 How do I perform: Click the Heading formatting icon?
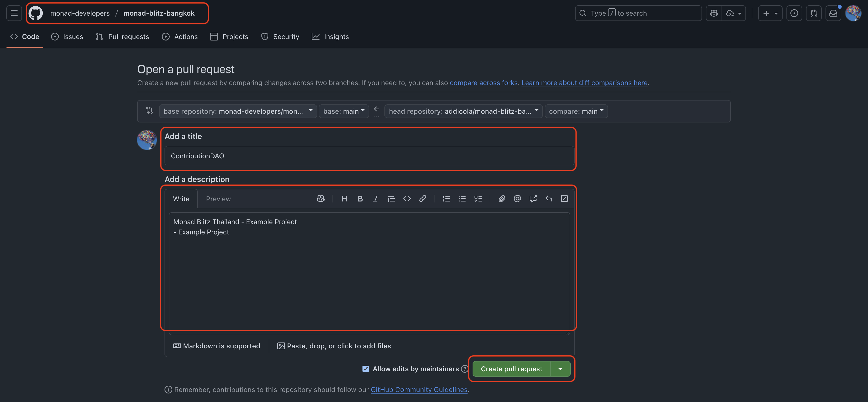tap(344, 199)
